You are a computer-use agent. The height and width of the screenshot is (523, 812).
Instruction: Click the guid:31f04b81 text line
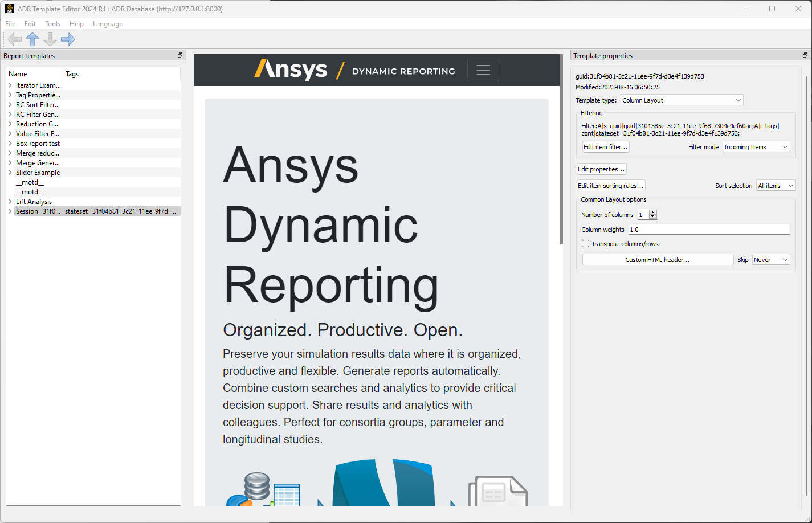point(640,76)
